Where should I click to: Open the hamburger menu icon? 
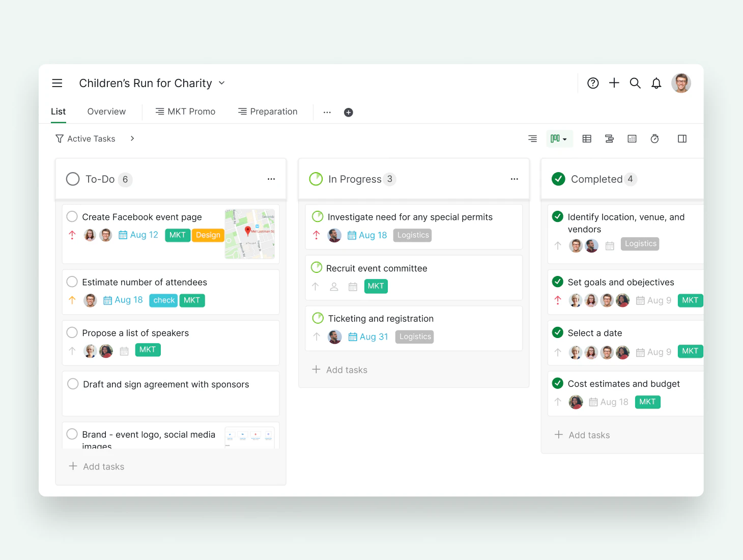click(x=57, y=82)
